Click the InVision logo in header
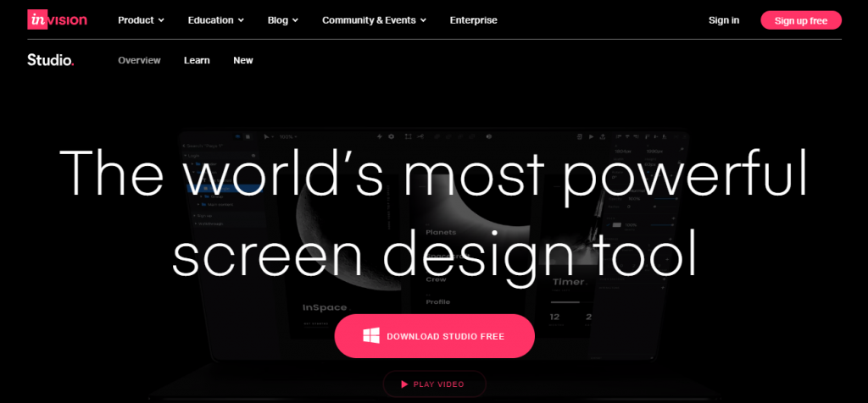 [57, 20]
